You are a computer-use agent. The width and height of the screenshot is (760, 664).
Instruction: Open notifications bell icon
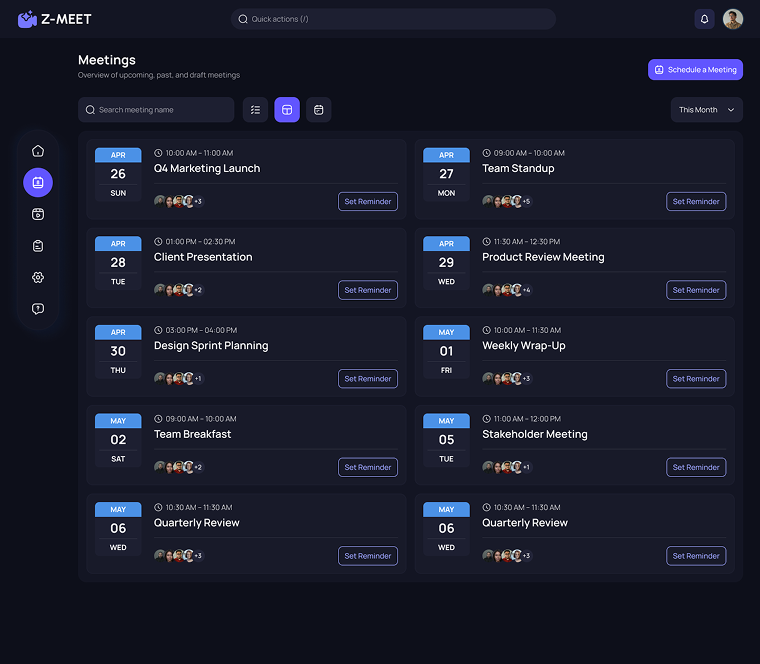704,19
